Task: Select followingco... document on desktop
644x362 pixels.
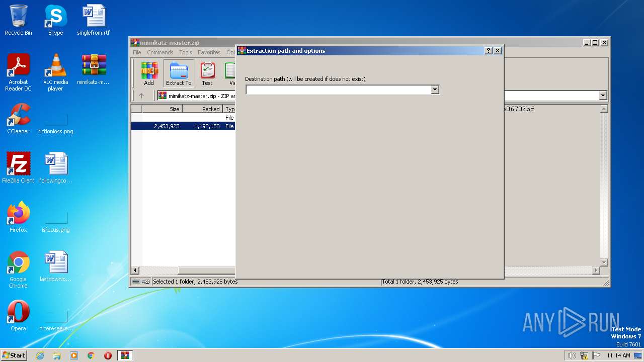Action: [55, 168]
